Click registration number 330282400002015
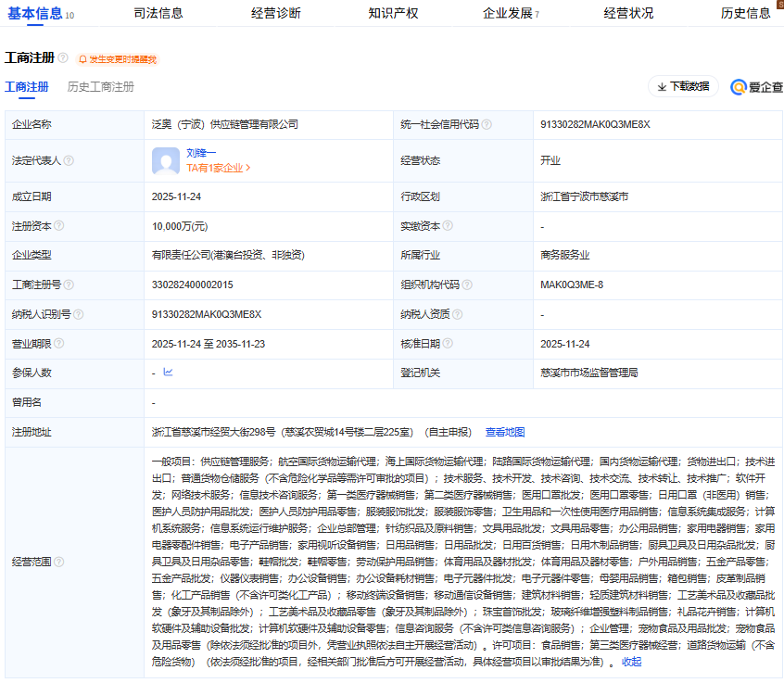This screenshot has height=683, width=784. tap(193, 285)
